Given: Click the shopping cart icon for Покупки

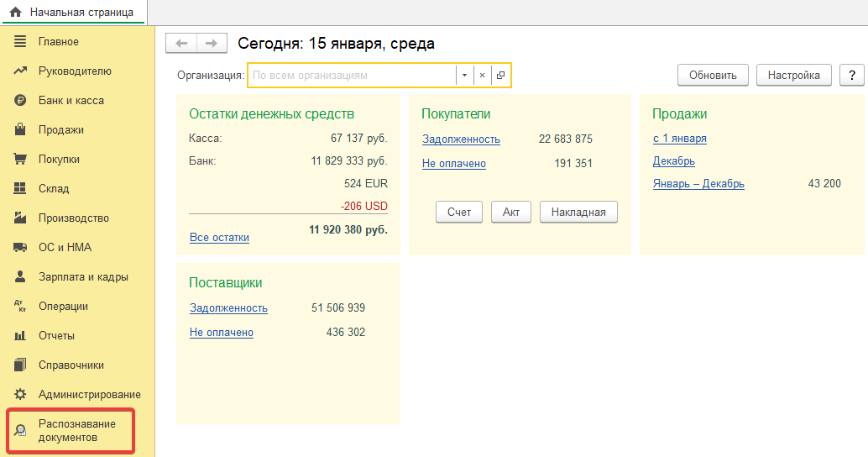Looking at the screenshot, I should [x=20, y=160].
